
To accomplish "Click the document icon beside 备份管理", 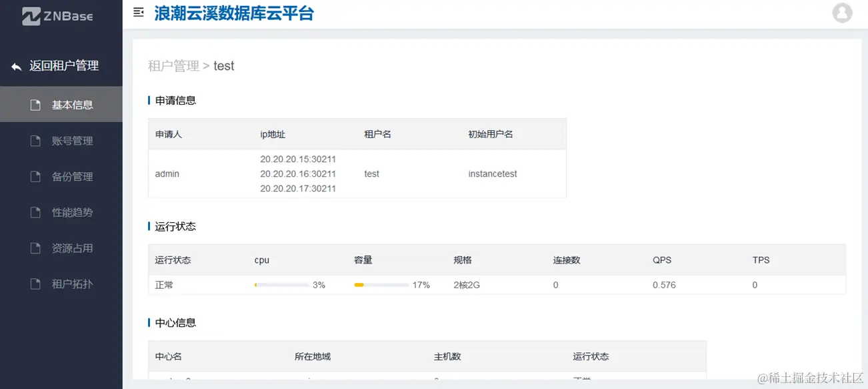I will (x=36, y=177).
